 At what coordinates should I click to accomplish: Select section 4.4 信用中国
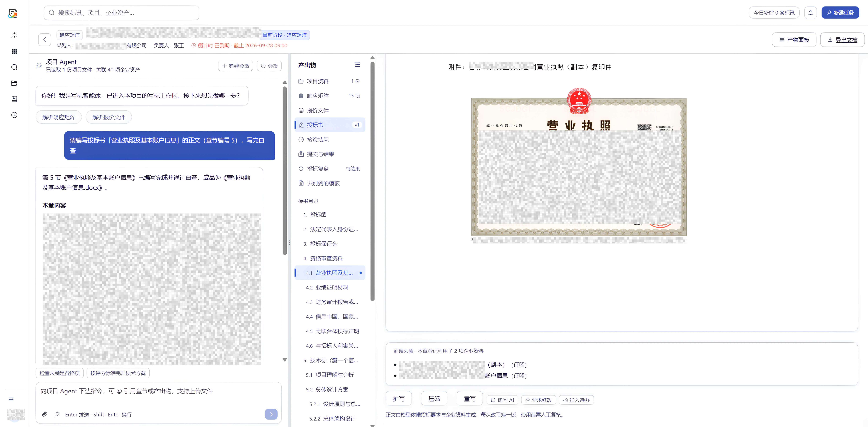point(330,317)
